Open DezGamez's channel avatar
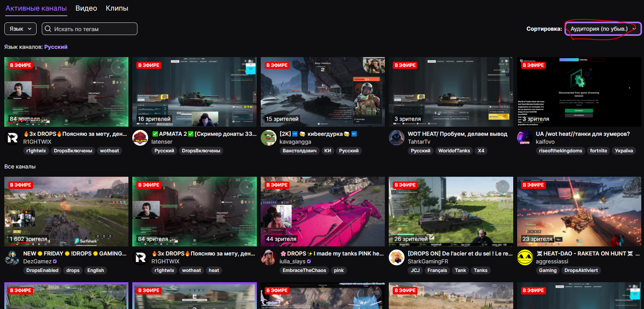 pyautogui.click(x=12, y=257)
